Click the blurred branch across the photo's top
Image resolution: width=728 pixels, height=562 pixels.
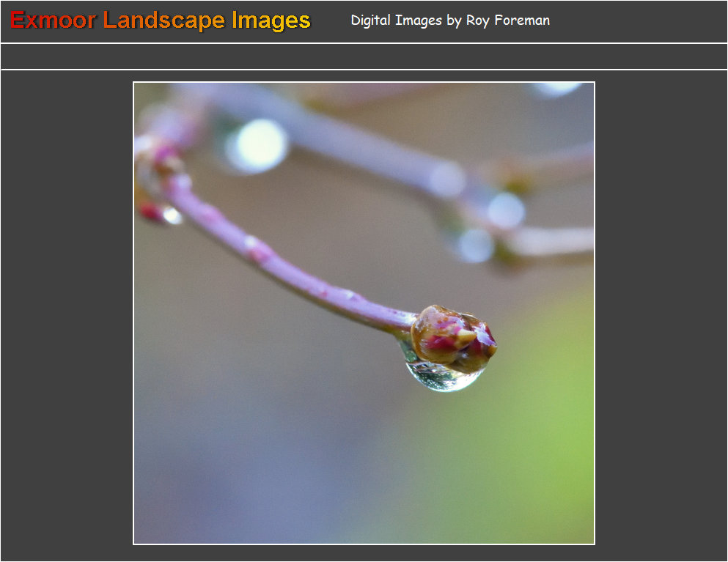click(325, 135)
